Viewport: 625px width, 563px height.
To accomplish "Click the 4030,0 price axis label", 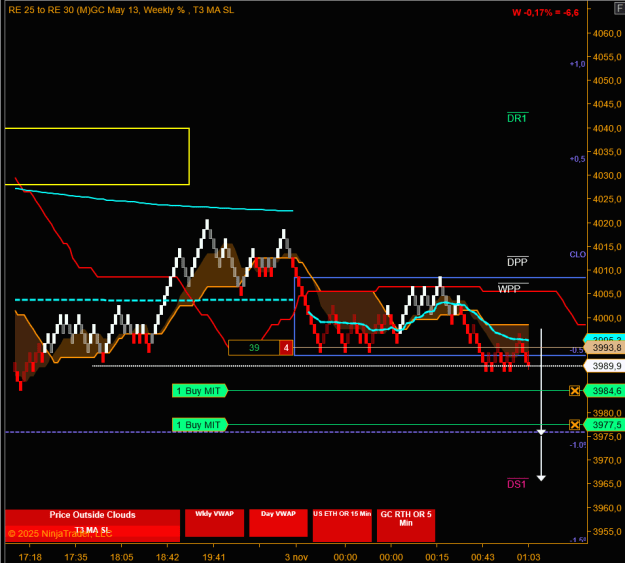I will click(607, 175).
